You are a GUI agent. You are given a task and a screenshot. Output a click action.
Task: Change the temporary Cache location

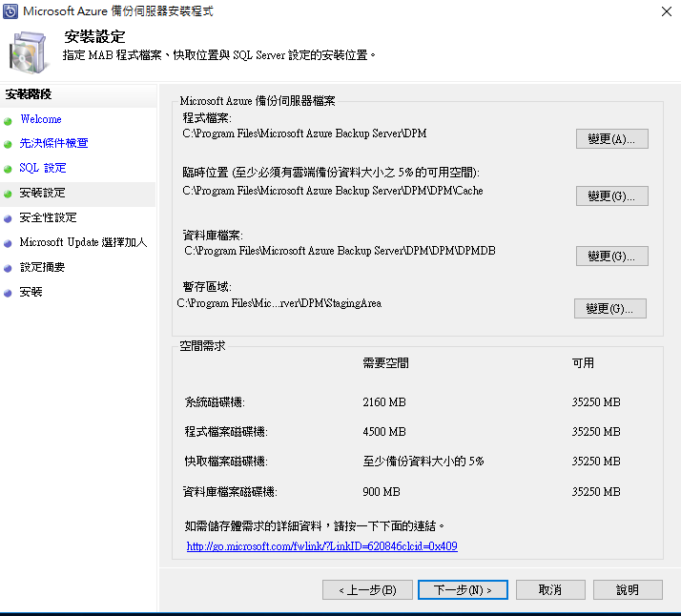pyautogui.click(x=612, y=196)
